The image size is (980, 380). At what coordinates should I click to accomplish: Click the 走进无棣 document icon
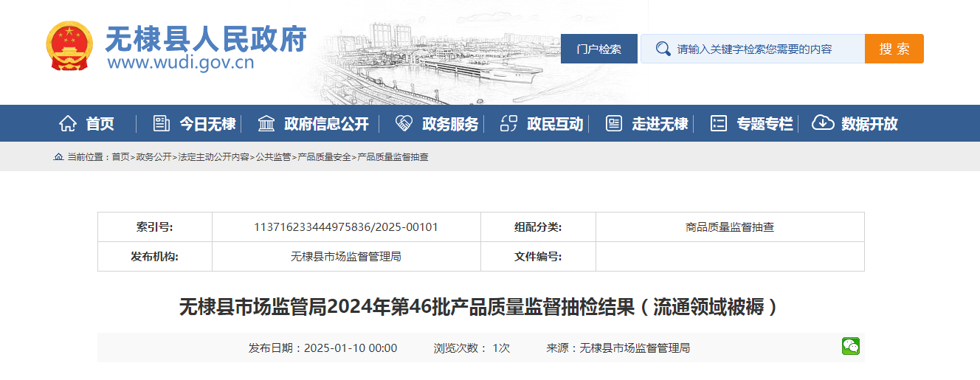[613, 124]
